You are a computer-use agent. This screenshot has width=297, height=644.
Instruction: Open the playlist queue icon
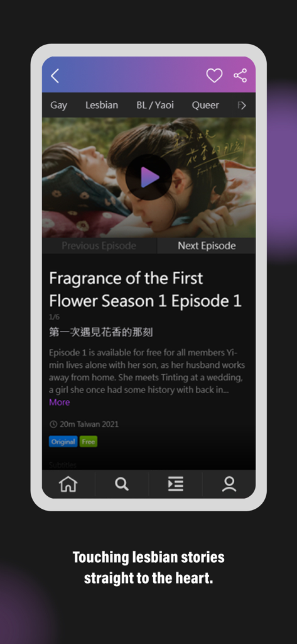coord(176,484)
